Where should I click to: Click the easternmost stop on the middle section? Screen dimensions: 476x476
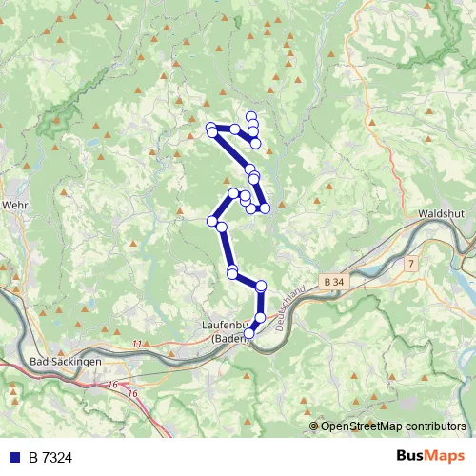pyautogui.click(x=265, y=208)
